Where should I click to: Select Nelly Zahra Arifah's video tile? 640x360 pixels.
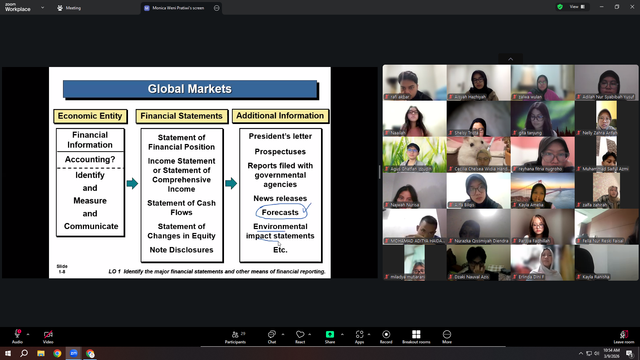[x=607, y=119]
